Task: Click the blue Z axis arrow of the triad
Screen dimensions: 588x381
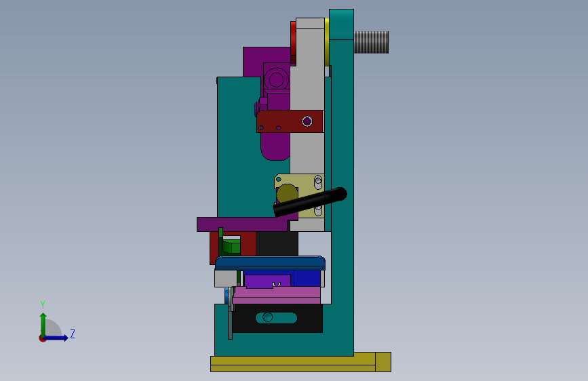Action: [x=56, y=338]
